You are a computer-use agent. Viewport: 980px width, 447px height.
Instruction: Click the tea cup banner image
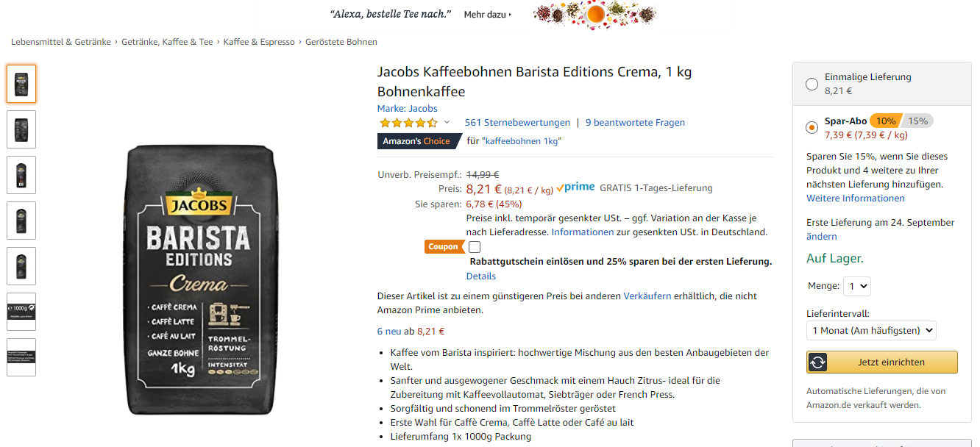(594, 13)
